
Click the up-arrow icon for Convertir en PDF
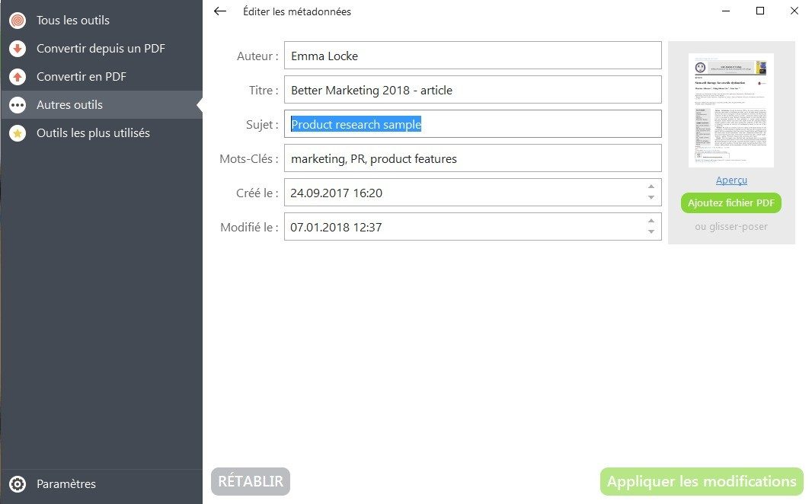[18, 77]
